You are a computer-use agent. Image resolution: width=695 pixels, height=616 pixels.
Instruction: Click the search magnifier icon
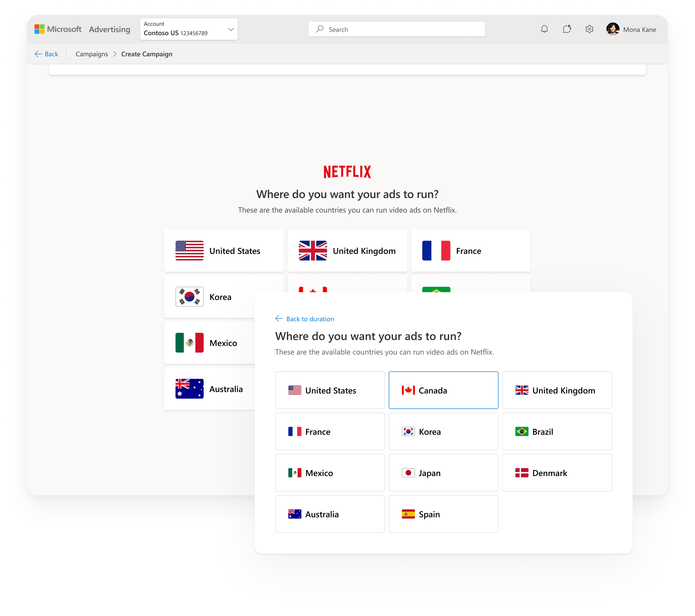pos(320,29)
